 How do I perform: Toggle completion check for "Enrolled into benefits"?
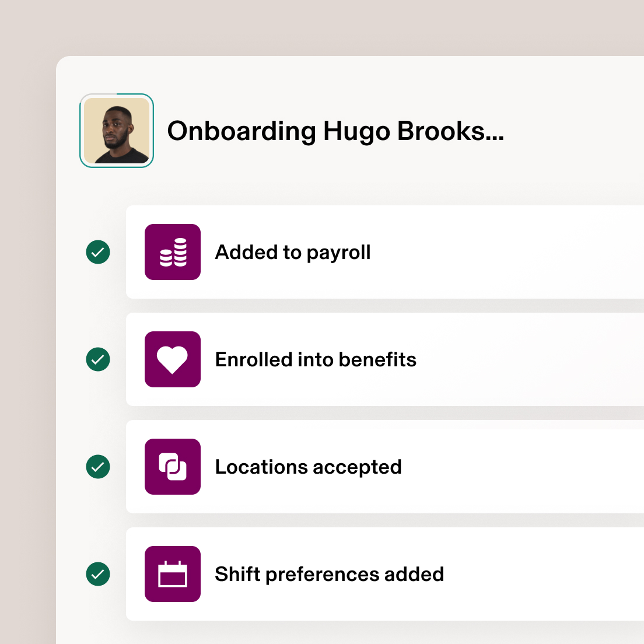click(x=97, y=359)
